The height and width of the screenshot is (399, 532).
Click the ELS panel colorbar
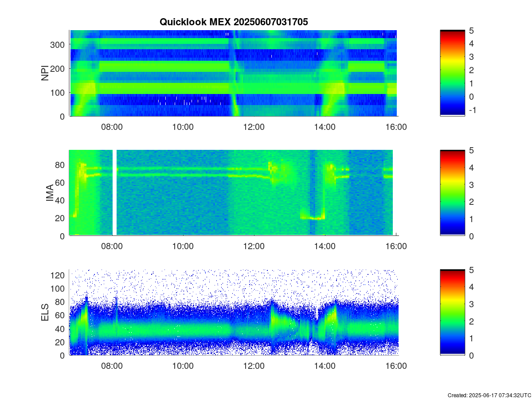(x=452, y=312)
